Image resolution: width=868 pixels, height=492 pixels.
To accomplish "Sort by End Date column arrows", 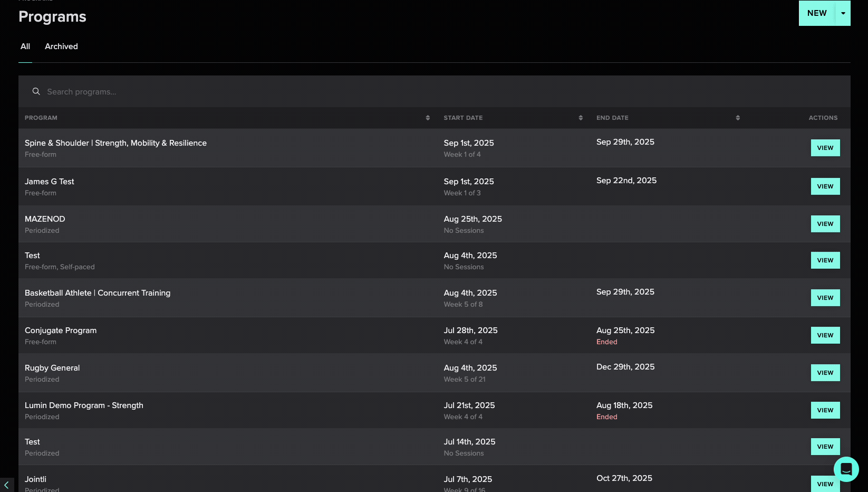I will (x=738, y=118).
